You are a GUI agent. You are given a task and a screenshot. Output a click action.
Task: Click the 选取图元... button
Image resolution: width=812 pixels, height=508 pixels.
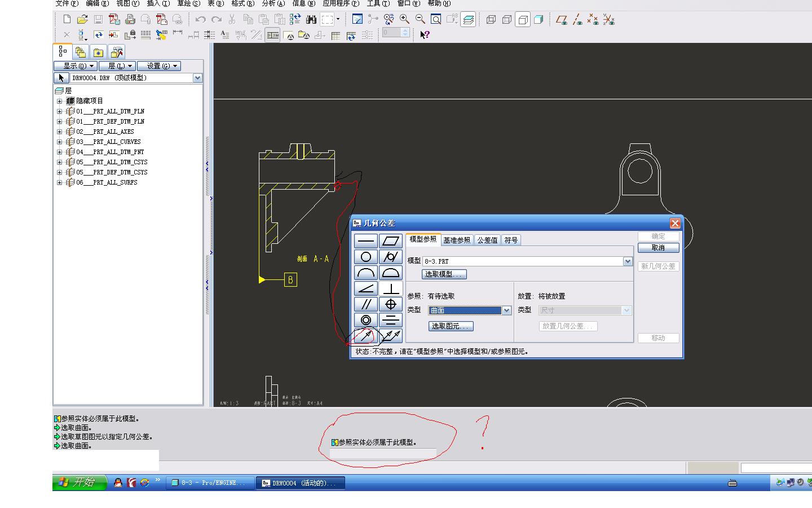[451, 326]
